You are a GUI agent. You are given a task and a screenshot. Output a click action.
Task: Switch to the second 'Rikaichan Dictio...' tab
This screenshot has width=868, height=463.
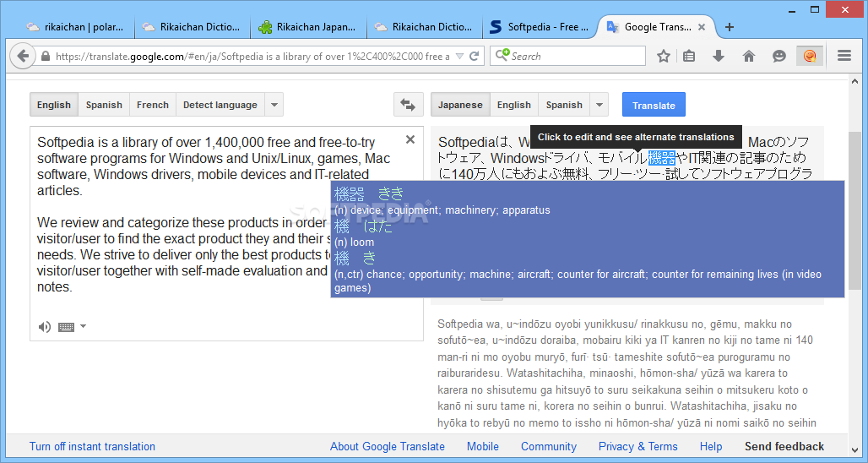193,26
